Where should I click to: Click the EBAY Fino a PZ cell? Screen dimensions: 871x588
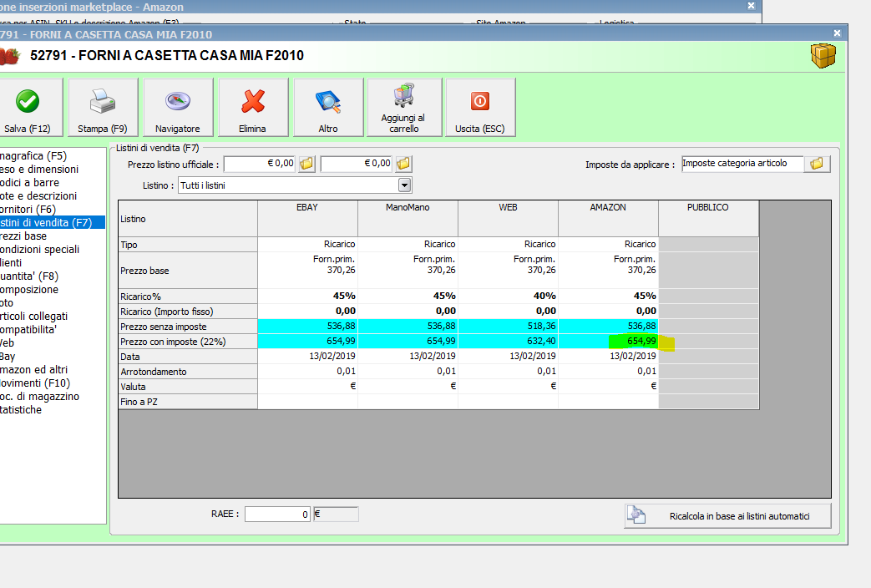click(x=307, y=401)
